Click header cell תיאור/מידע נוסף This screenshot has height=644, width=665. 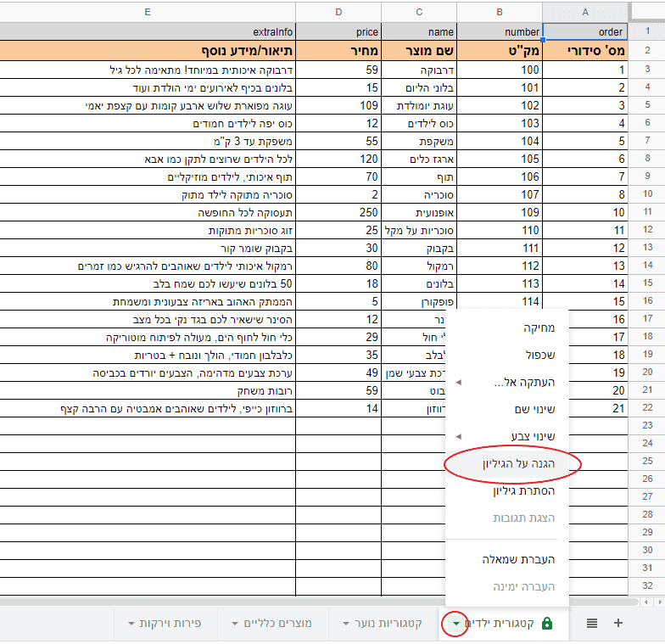(148, 51)
